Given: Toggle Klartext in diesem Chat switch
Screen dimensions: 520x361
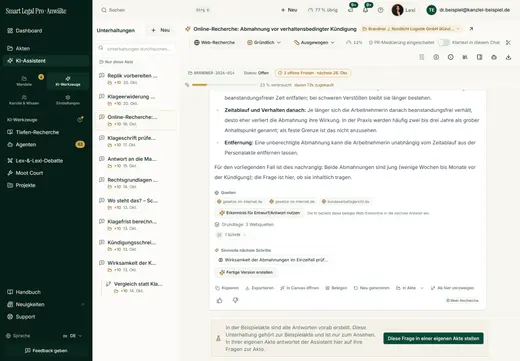Looking at the screenshot, I should coord(444,42).
